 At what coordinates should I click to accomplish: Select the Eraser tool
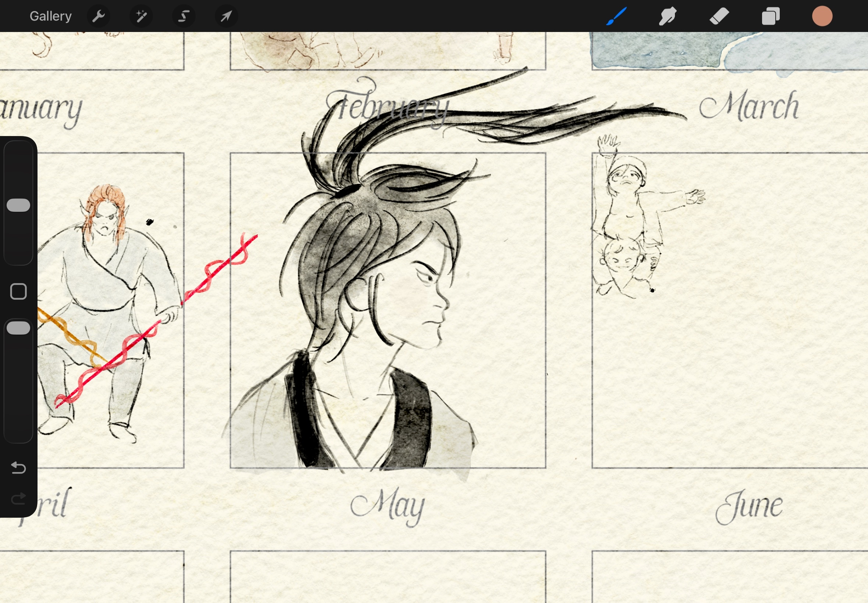[x=719, y=16]
